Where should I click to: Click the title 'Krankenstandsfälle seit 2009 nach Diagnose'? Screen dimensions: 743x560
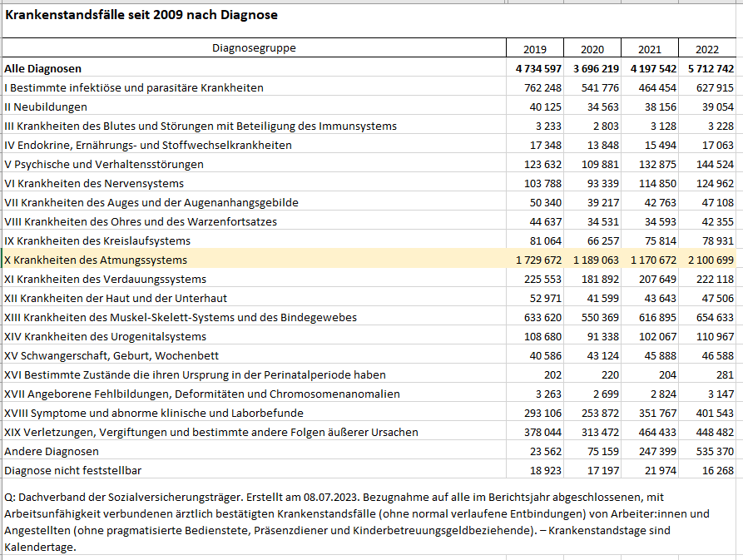tap(141, 15)
